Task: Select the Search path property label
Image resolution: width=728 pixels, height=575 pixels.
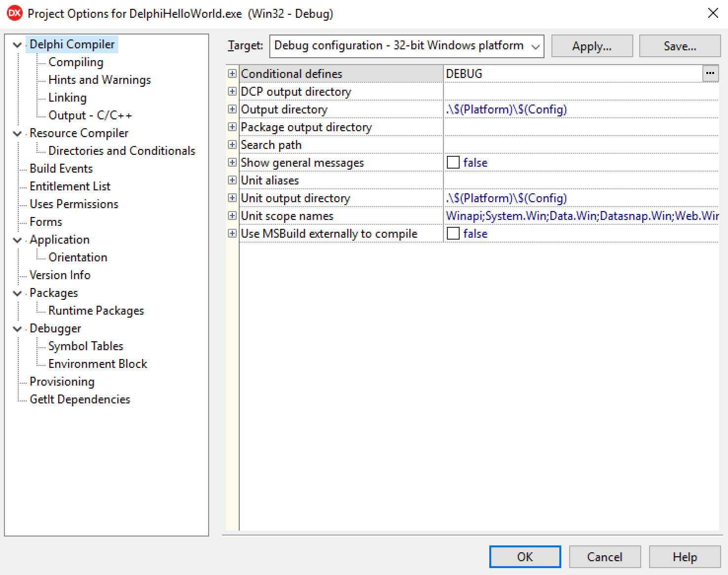Action: tap(271, 145)
